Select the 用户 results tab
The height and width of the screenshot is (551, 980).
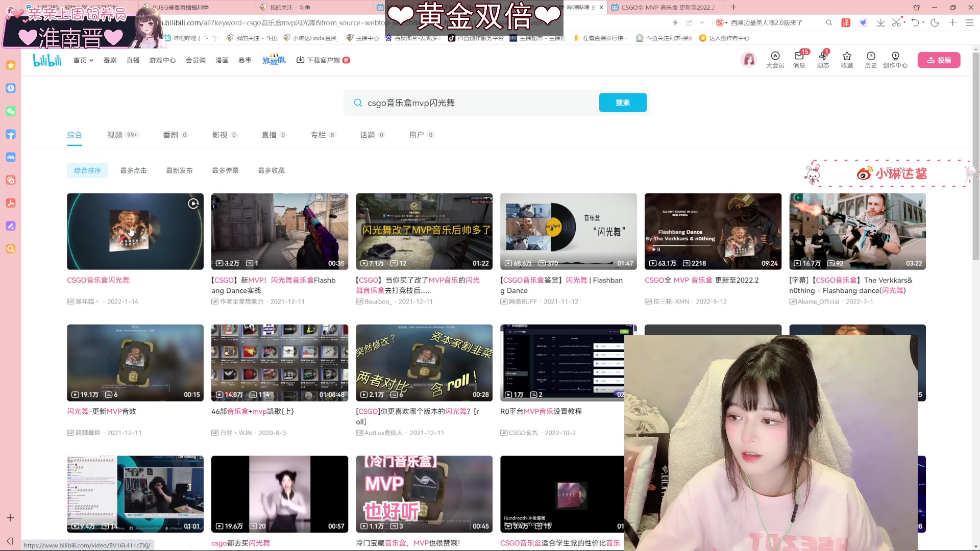point(422,135)
